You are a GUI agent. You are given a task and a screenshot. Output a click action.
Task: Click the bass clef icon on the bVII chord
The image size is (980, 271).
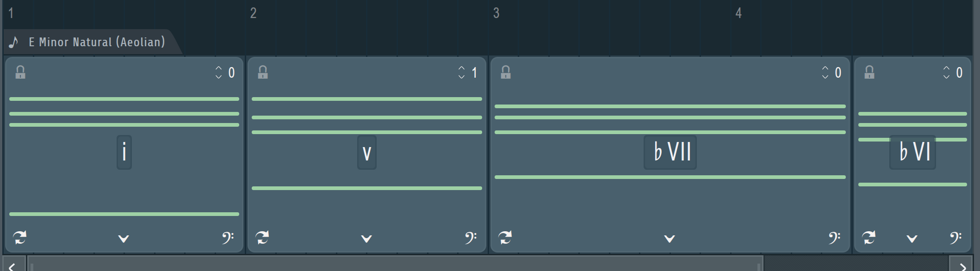[834, 238]
